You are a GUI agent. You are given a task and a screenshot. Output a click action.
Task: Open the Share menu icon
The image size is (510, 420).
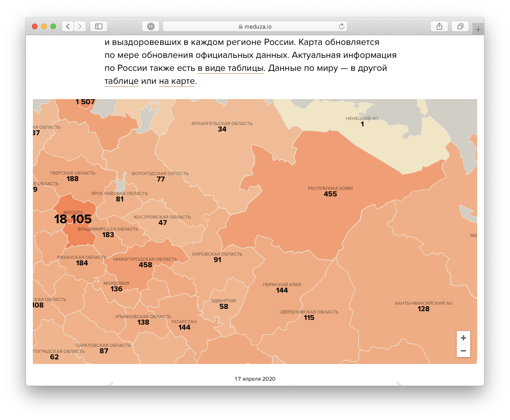click(x=439, y=26)
